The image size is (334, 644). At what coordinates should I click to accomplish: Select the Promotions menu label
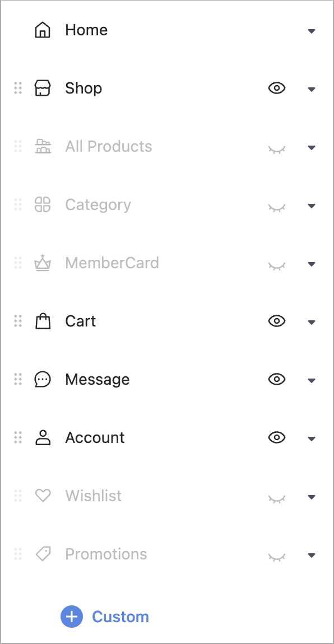[x=106, y=554]
